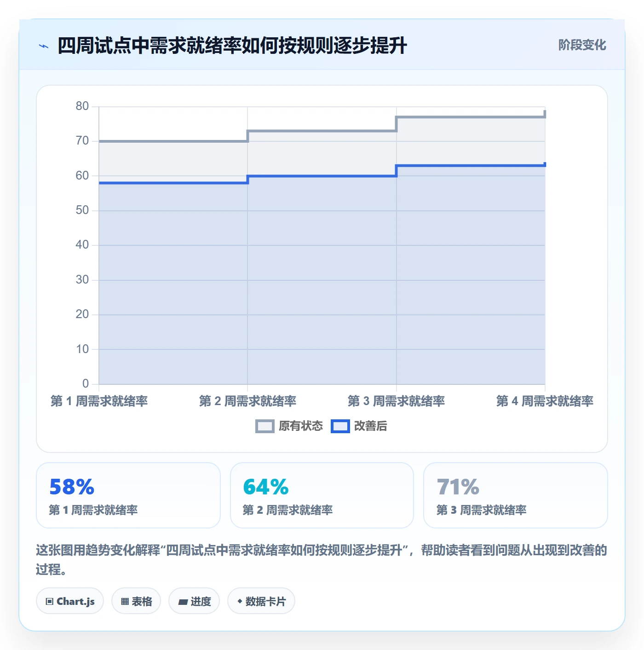Click the 58% value in the stat card
The image size is (644, 650).
pos(72,487)
